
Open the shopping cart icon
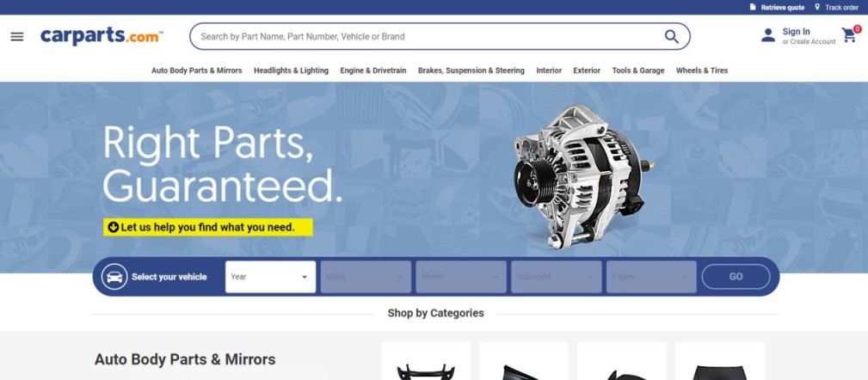click(849, 35)
